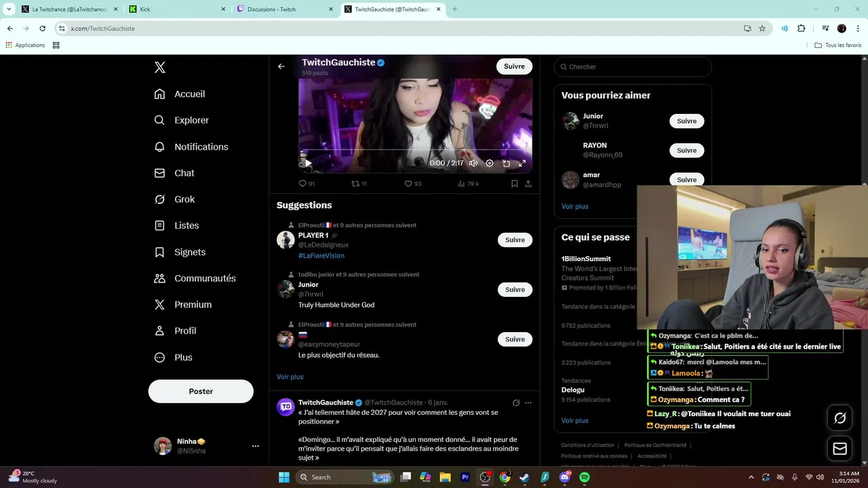
Task: Click Voir plus under Suggestions
Action: pyautogui.click(x=290, y=377)
